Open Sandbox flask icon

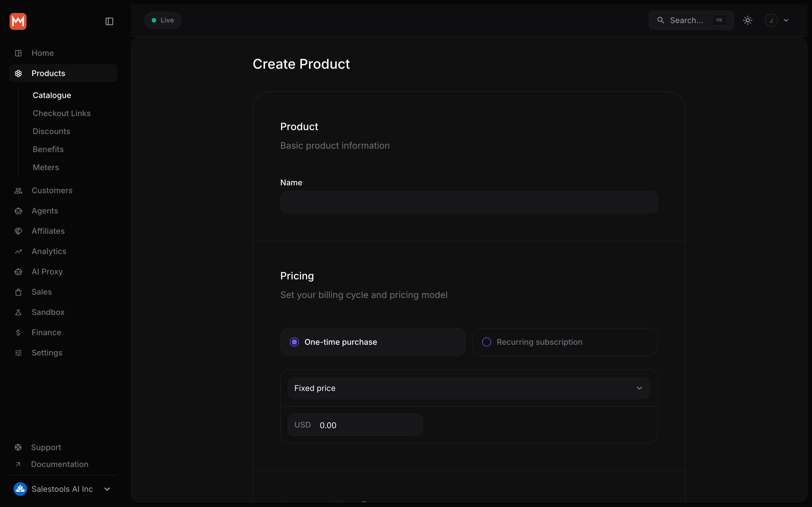[18, 312]
